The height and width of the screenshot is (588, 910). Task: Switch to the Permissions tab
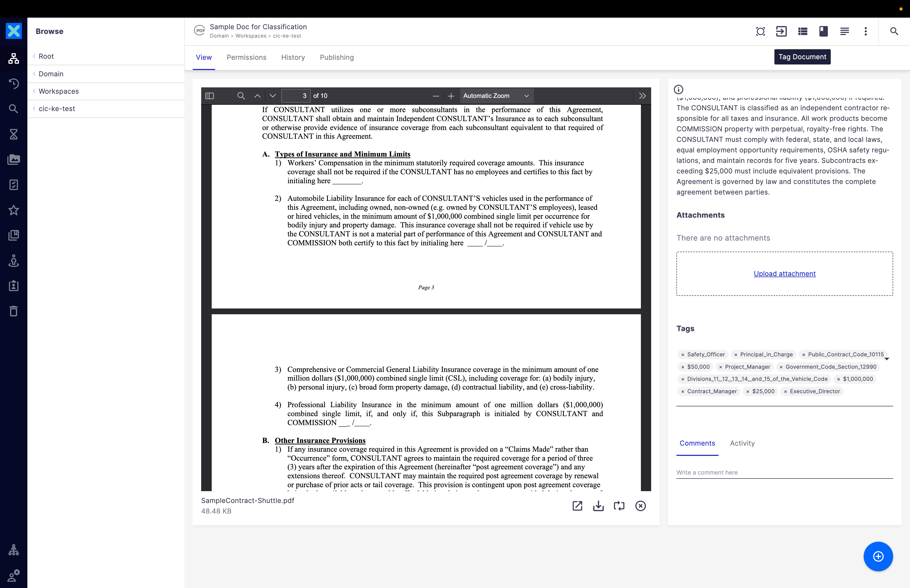(x=246, y=57)
